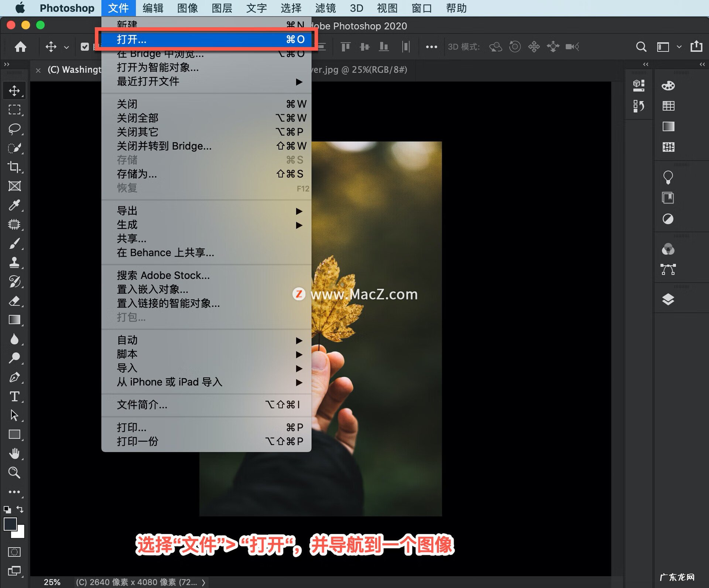Click the align top edges button in options bar

(345, 47)
